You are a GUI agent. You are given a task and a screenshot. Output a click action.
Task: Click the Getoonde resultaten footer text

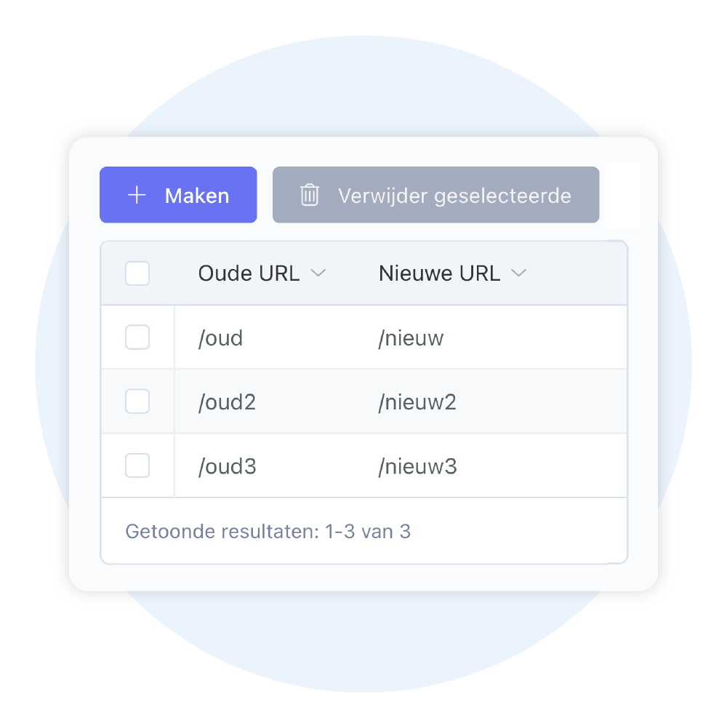[268, 532]
